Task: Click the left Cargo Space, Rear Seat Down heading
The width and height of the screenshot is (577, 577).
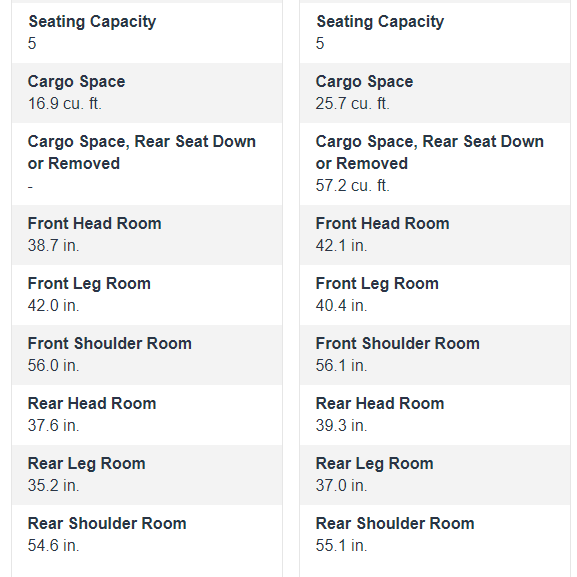Action: (x=142, y=152)
